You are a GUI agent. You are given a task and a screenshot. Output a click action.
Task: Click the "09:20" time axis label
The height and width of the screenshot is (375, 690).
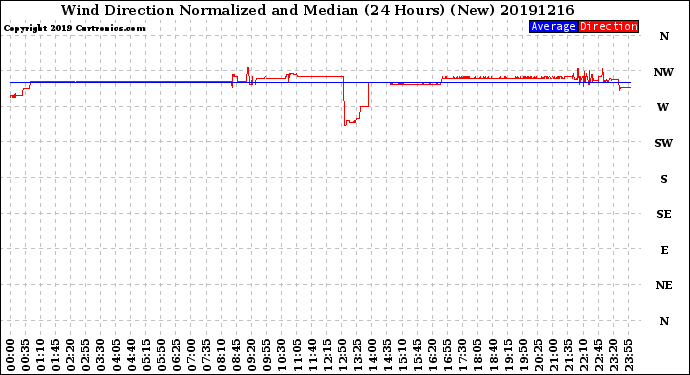click(252, 355)
